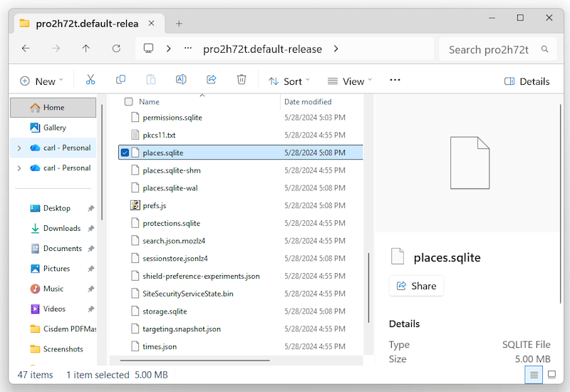570x392 pixels.
Task: Expand the first carl - Personal OneDrive node
Action: pyautogui.click(x=19, y=148)
